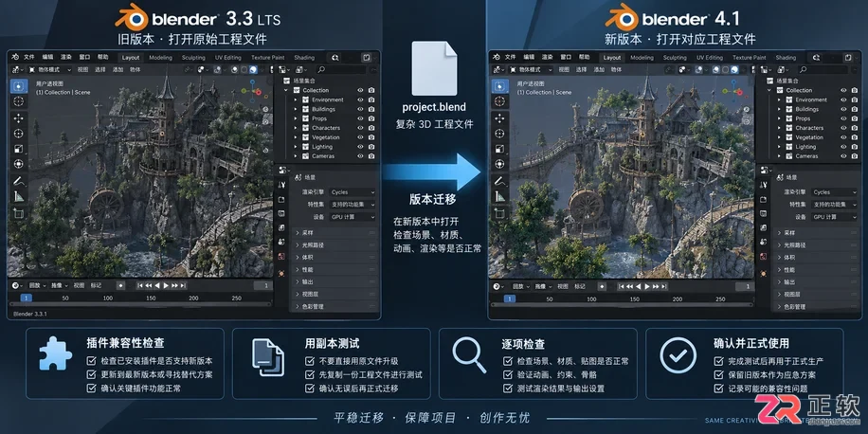
Task: Activate the Scale tool in Blender 3.3 window
Action: 19,149
